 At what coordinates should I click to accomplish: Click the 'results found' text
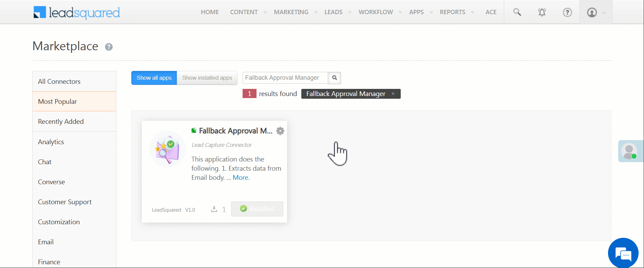[278, 94]
